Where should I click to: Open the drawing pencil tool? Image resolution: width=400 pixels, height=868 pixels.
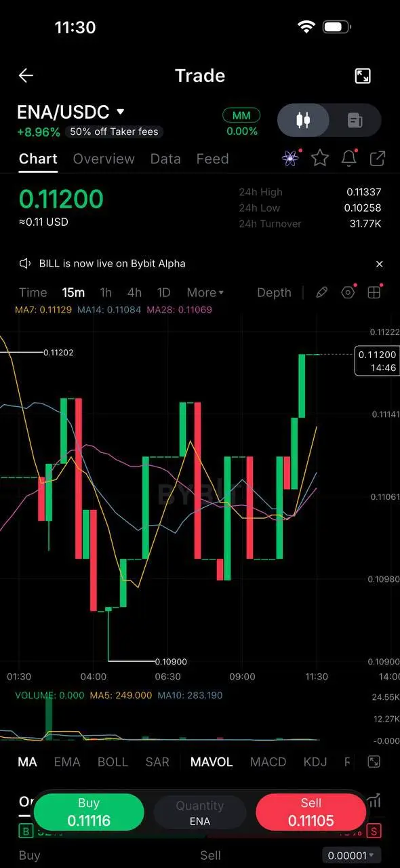(x=322, y=292)
